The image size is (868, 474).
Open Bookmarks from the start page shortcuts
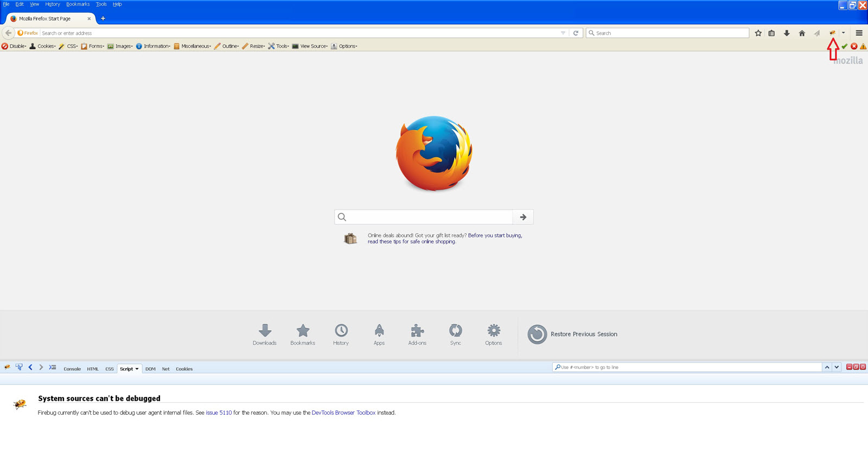(303, 334)
